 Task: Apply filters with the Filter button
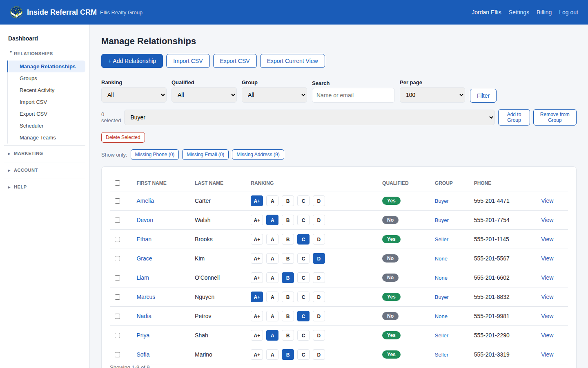pos(483,96)
